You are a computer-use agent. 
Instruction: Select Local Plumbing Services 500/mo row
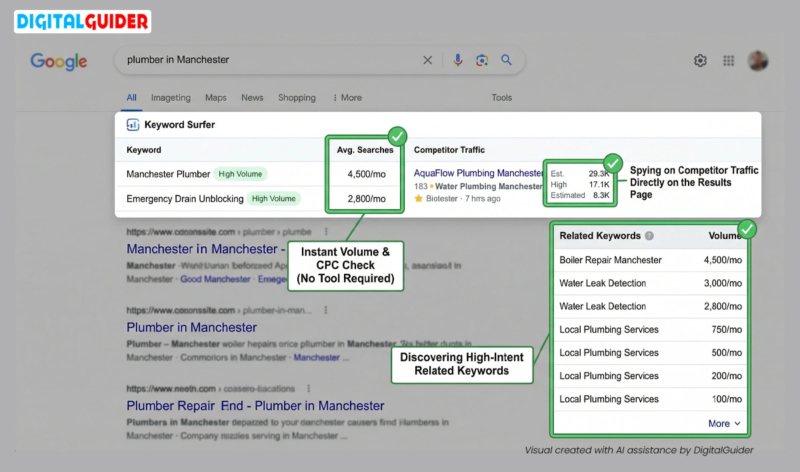[x=650, y=353]
